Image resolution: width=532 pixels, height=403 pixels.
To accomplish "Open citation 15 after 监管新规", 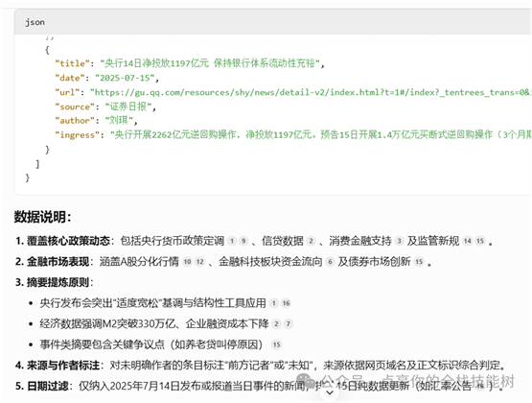I will click(x=479, y=241).
